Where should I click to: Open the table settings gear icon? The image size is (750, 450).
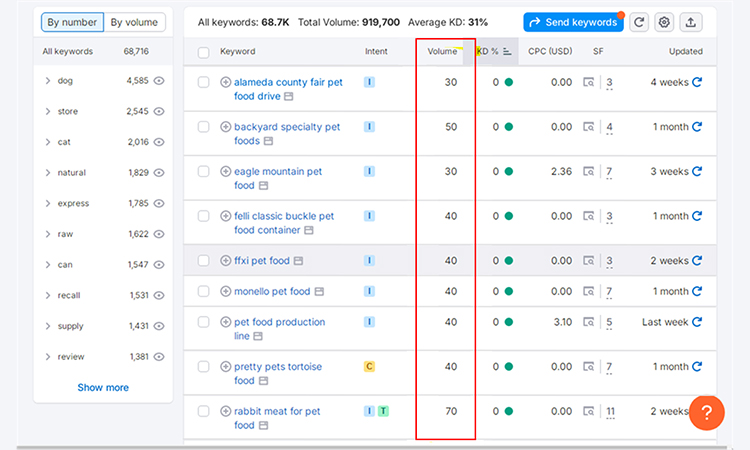point(664,22)
